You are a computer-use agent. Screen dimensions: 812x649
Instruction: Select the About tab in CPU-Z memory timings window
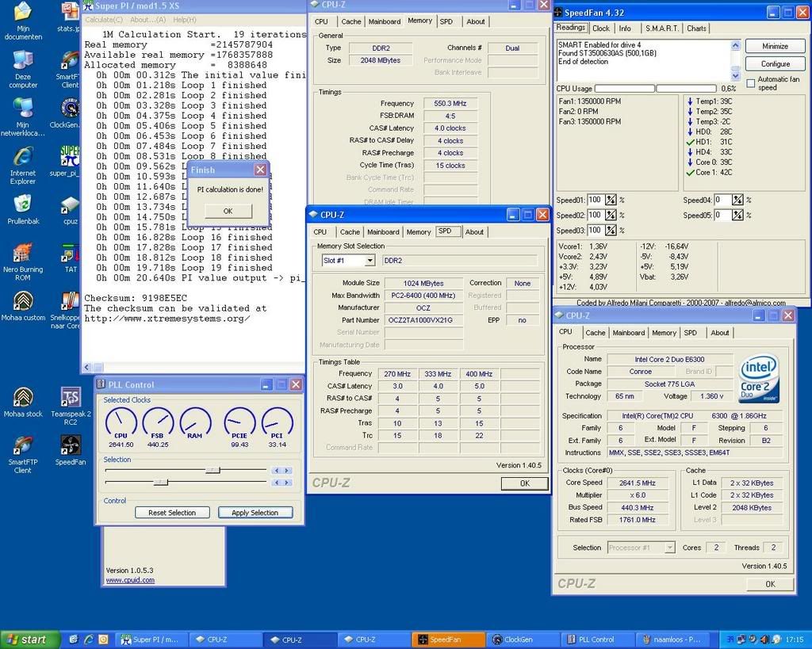[476, 21]
